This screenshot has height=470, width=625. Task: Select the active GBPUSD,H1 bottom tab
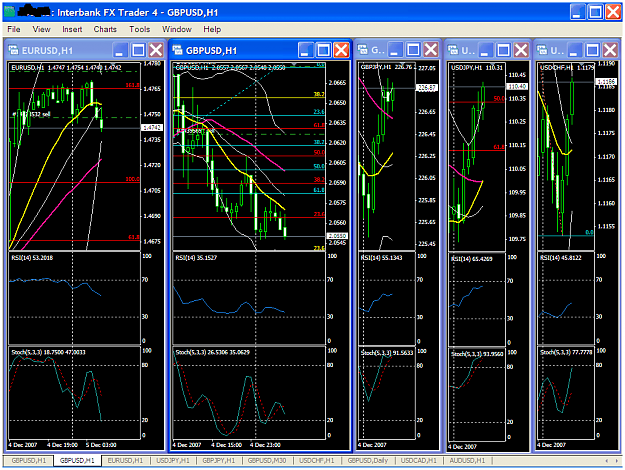(77, 460)
